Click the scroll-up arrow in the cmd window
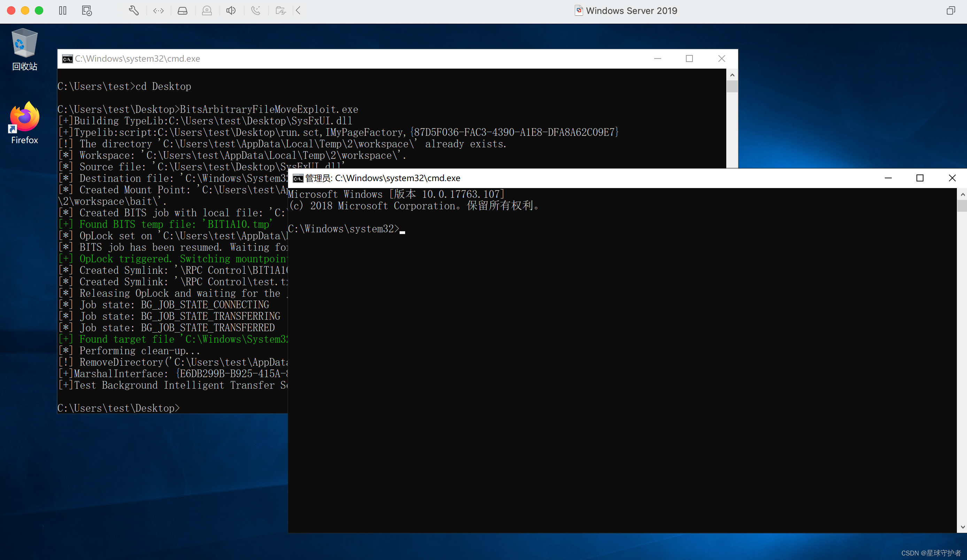Screen dimensions: 967x560 tap(733, 75)
